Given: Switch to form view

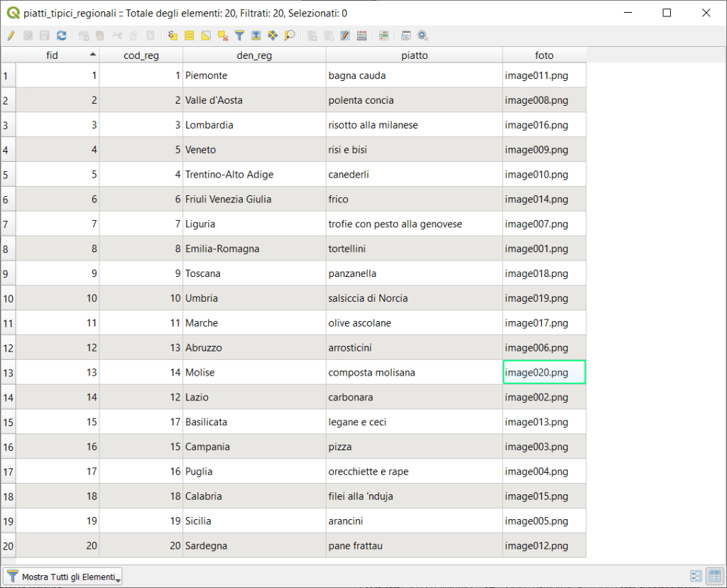Looking at the screenshot, I should pos(696,576).
